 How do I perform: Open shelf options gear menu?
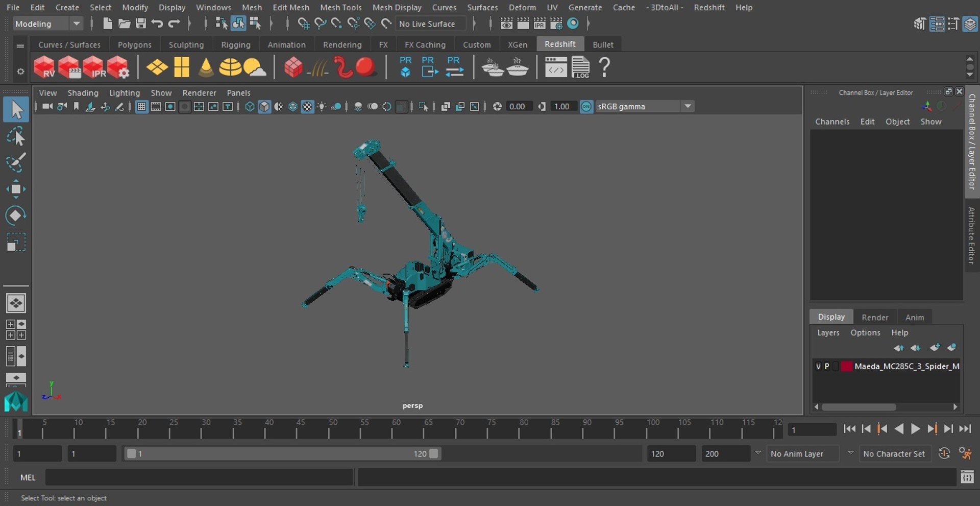pyautogui.click(x=20, y=71)
